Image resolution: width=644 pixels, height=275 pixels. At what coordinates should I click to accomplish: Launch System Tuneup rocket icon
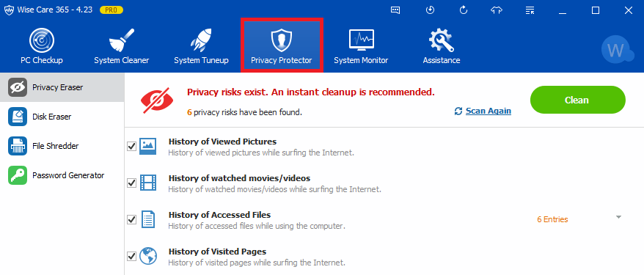click(x=201, y=46)
